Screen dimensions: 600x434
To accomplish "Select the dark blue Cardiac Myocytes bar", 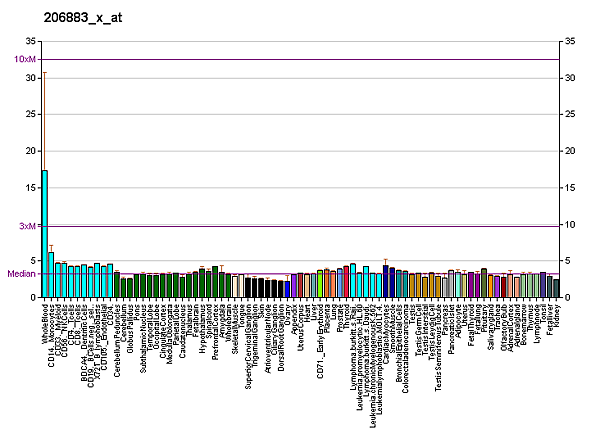I will pos(385,282).
